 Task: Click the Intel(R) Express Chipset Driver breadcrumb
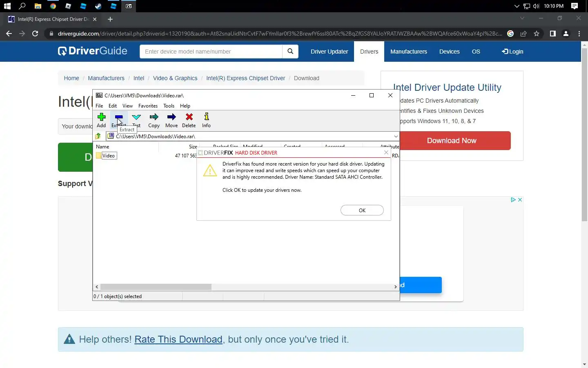coord(246,78)
